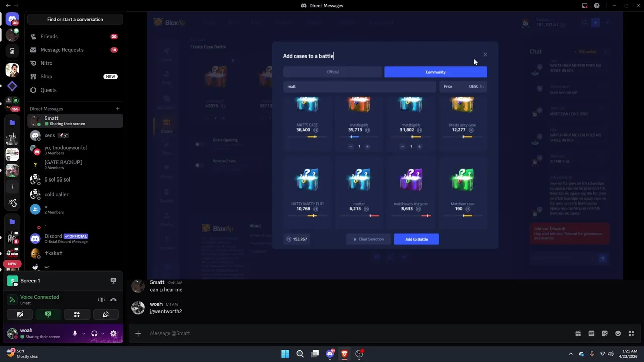Go to Discord home Direct Messages icon

click(x=12, y=19)
